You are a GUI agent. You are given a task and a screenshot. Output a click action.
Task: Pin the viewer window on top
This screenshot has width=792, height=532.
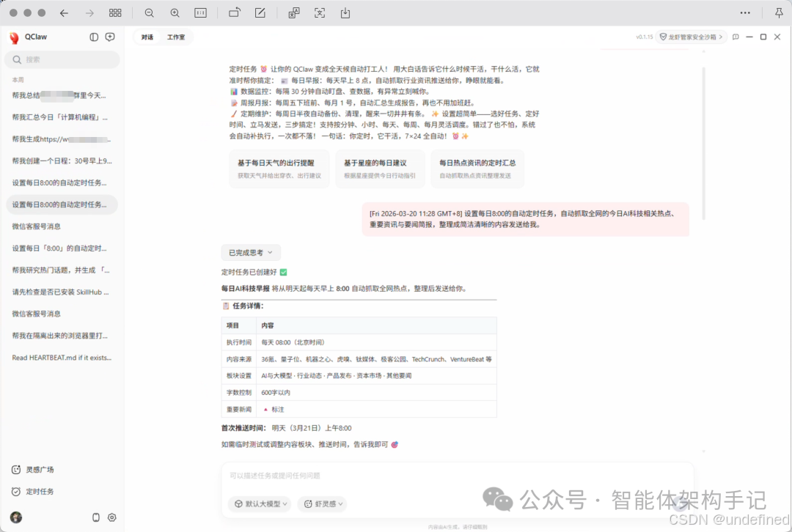pos(779,13)
